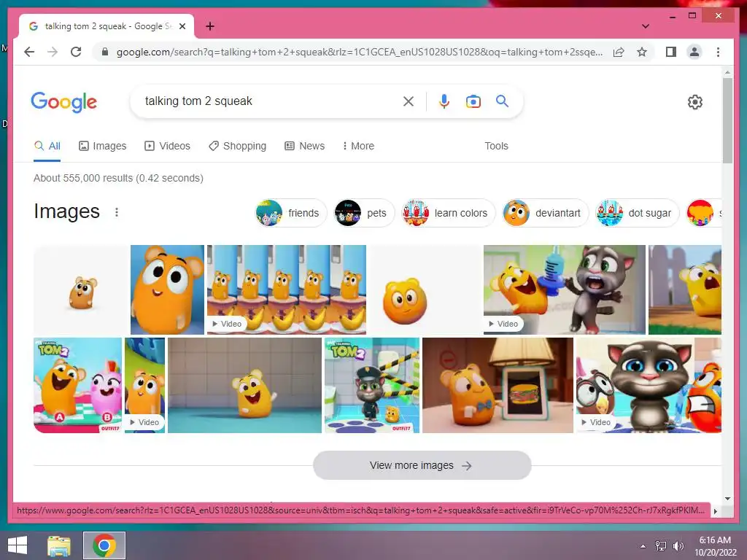Go back to the previous page

tap(29, 52)
